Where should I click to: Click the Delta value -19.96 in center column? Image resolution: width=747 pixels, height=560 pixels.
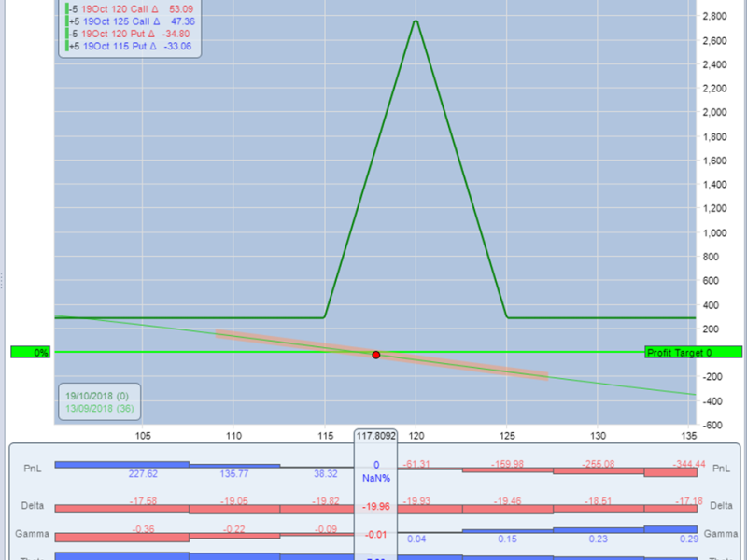(x=376, y=509)
